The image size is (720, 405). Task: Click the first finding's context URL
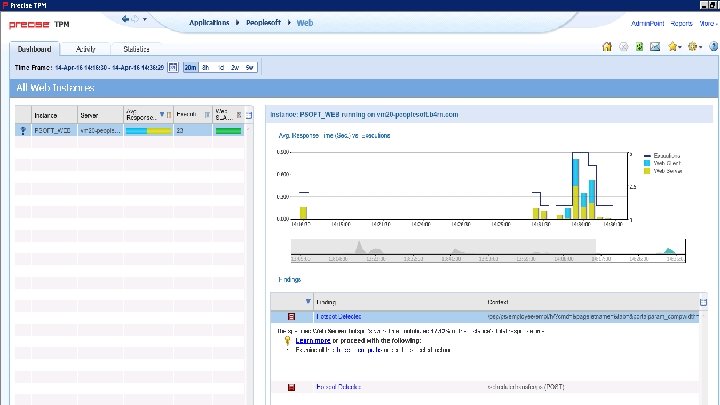pos(593,316)
